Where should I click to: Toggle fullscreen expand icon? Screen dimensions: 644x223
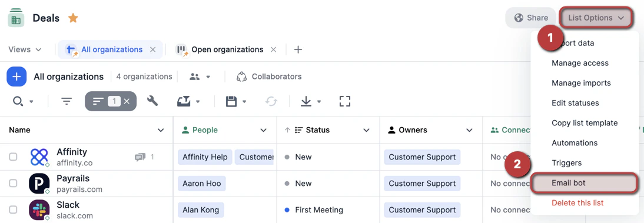pos(345,101)
